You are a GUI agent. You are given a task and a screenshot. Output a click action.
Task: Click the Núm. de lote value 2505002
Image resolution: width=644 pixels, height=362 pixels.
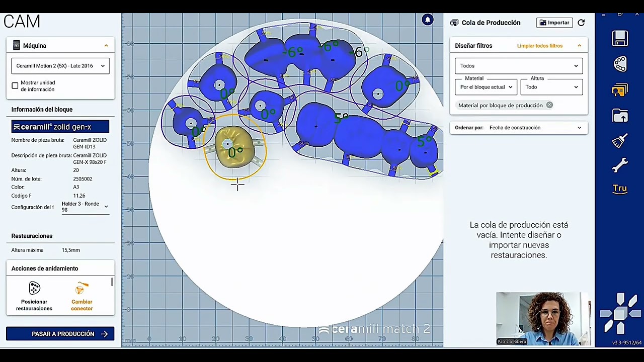point(83,179)
